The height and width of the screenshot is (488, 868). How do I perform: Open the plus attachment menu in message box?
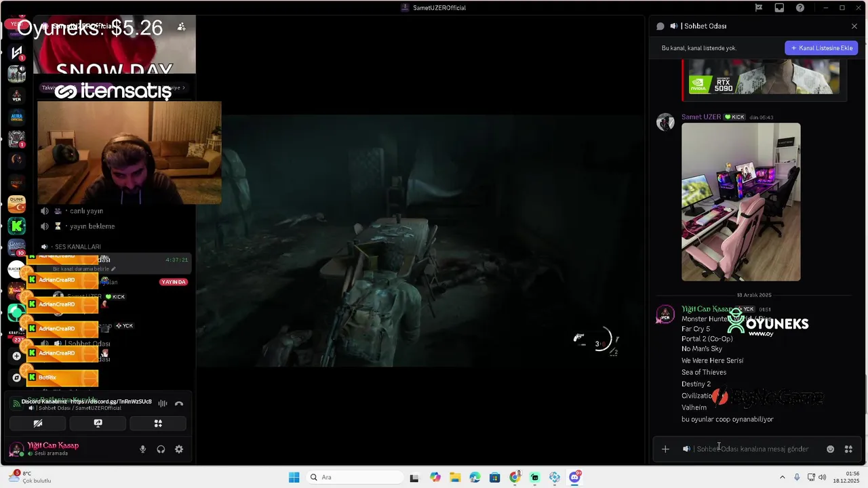pos(665,449)
